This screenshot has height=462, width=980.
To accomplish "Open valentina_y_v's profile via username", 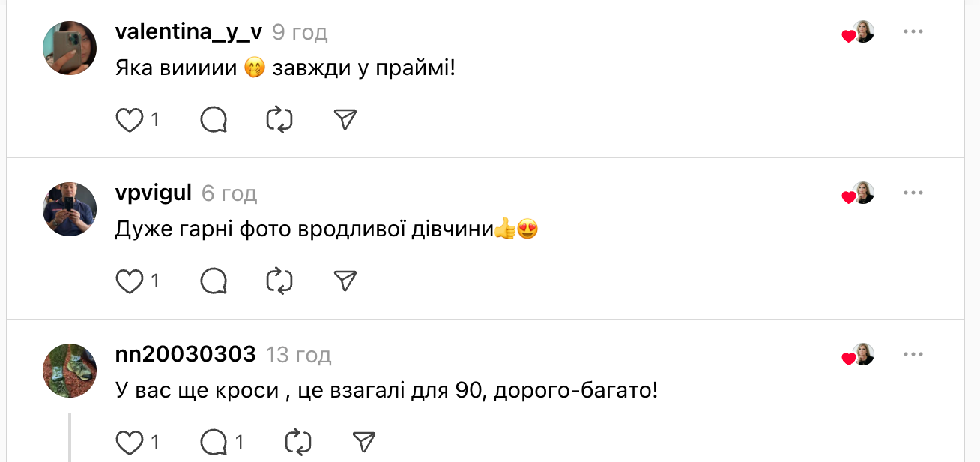I will [189, 32].
